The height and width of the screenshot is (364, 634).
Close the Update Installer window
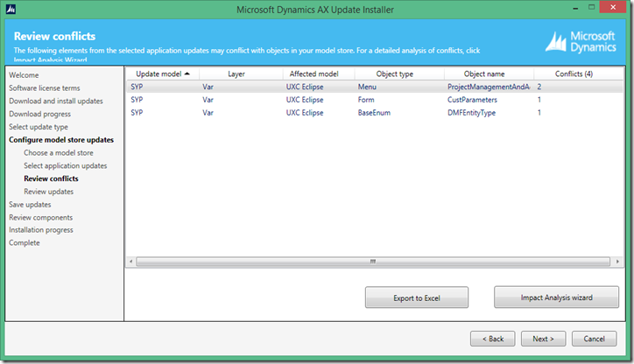point(613,7)
